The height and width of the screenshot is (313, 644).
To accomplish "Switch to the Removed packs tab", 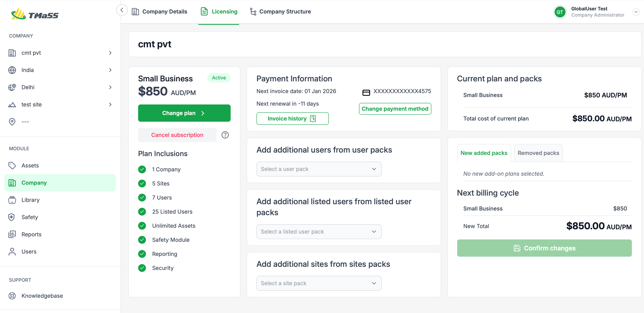I will pos(538,153).
